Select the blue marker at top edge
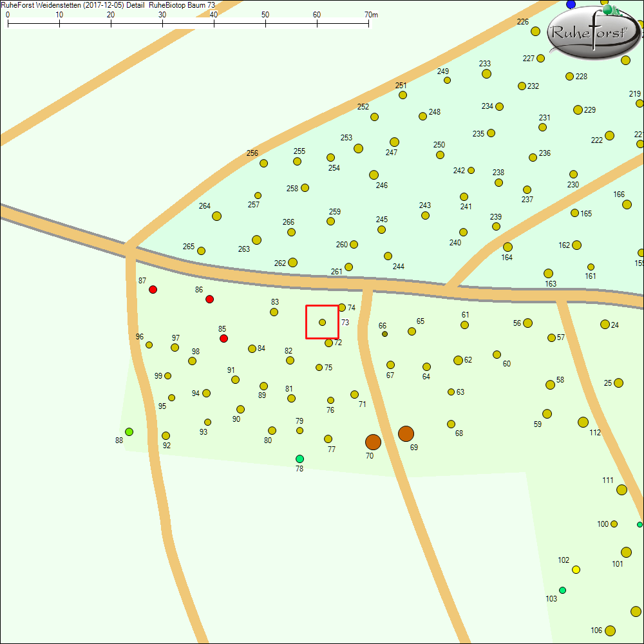 click(x=571, y=5)
